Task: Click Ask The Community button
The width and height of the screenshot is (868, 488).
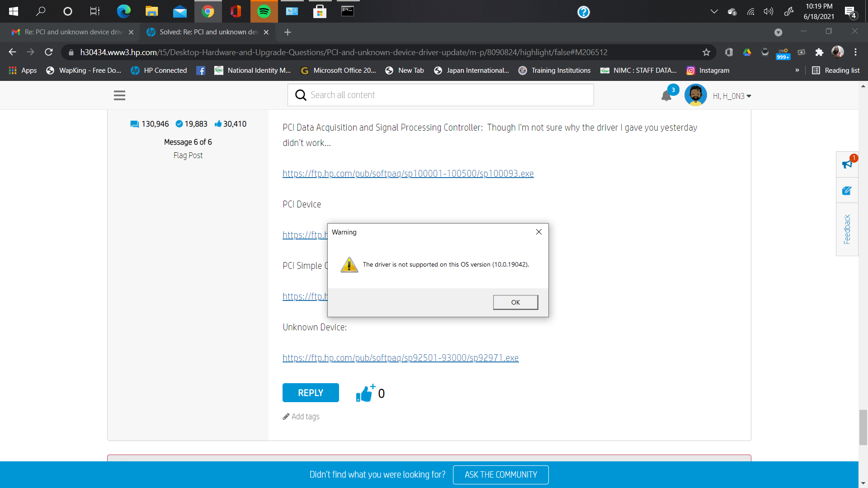Action: click(x=500, y=475)
